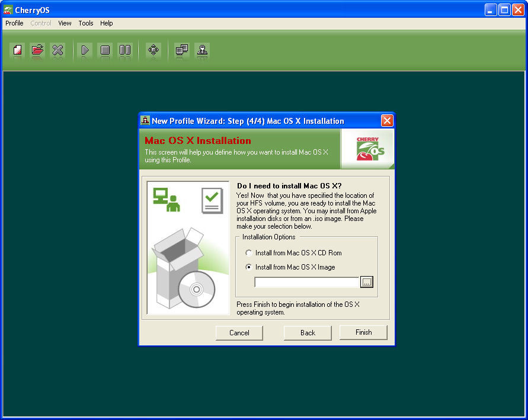528x420 pixels.
Task: Click the Open Profile folder icon
Action: (37, 50)
